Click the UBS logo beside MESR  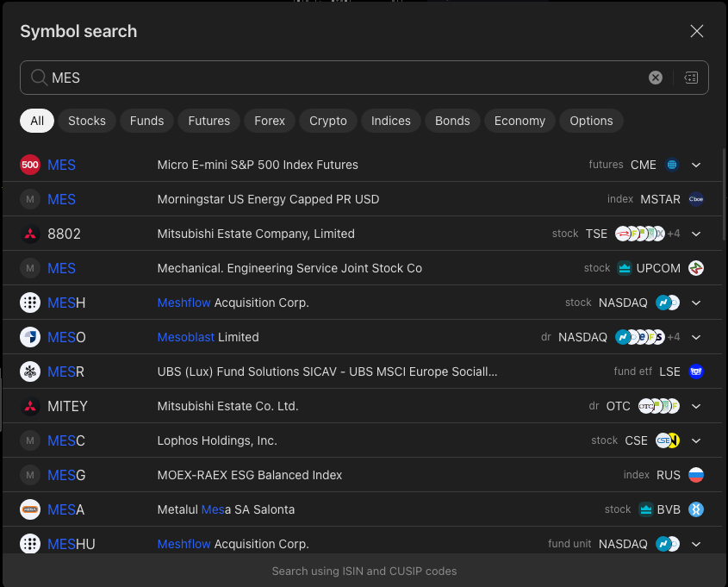(30, 372)
